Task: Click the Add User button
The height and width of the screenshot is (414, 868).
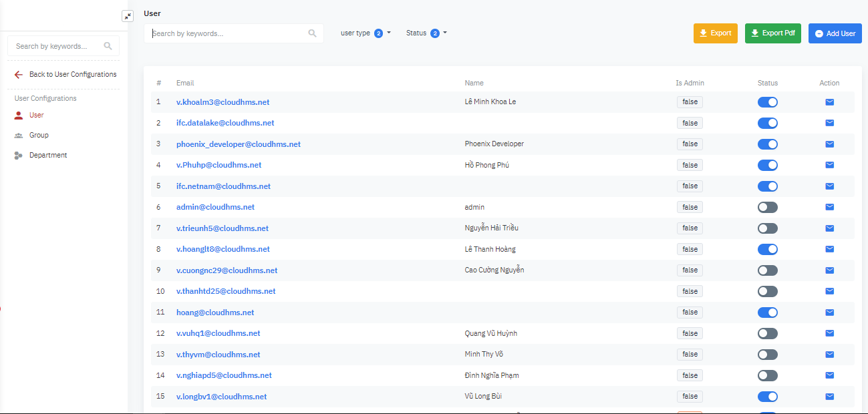Action: pos(835,33)
